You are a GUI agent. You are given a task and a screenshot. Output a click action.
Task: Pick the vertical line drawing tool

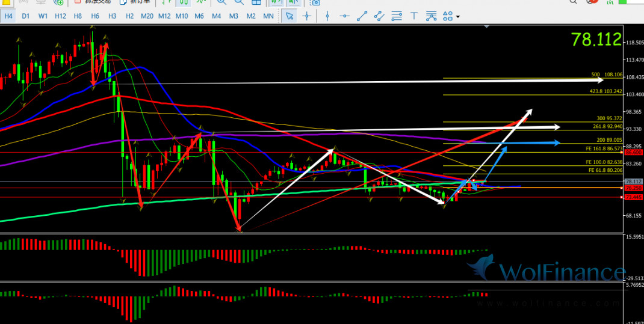click(x=328, y=16)
